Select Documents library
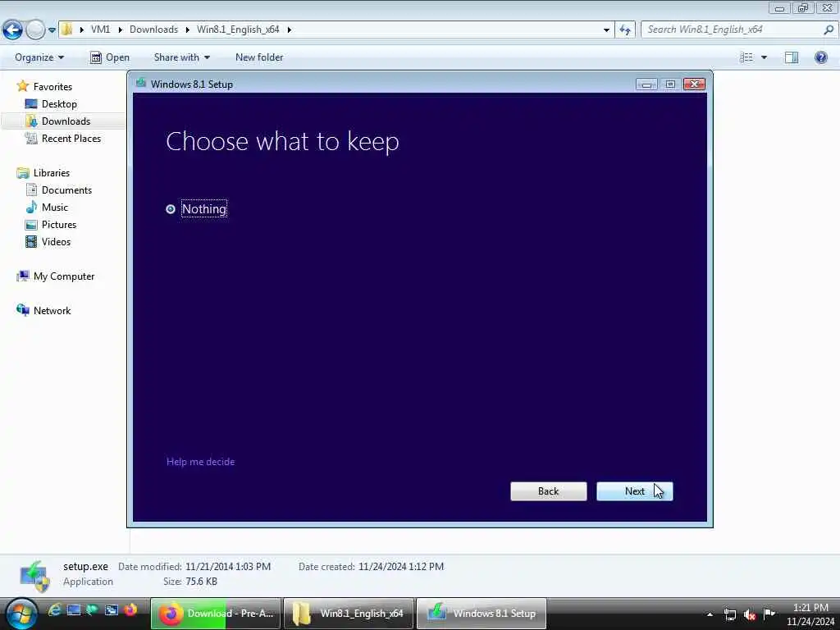This screenshot has width=840, height=630. point(59,190)
